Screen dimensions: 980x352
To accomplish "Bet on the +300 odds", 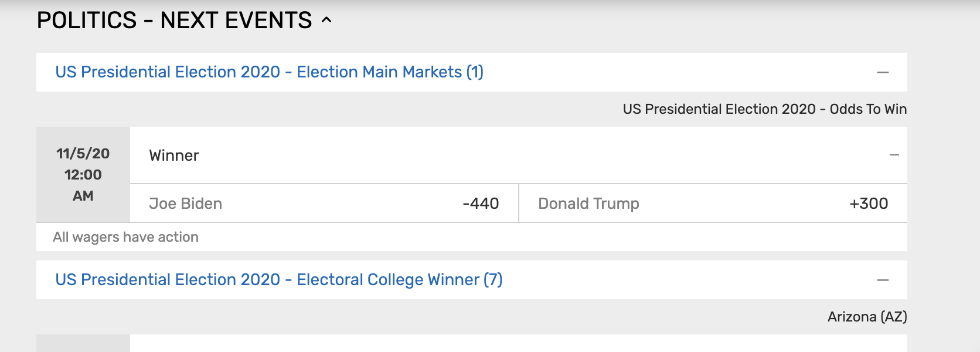I will pyautogui.click(x=869, y=204).
